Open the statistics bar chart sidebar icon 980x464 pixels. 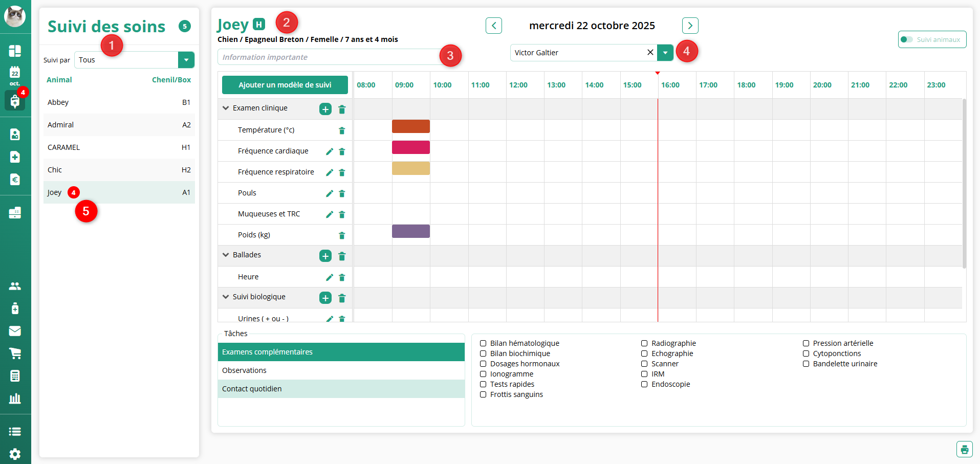point(15,399)
